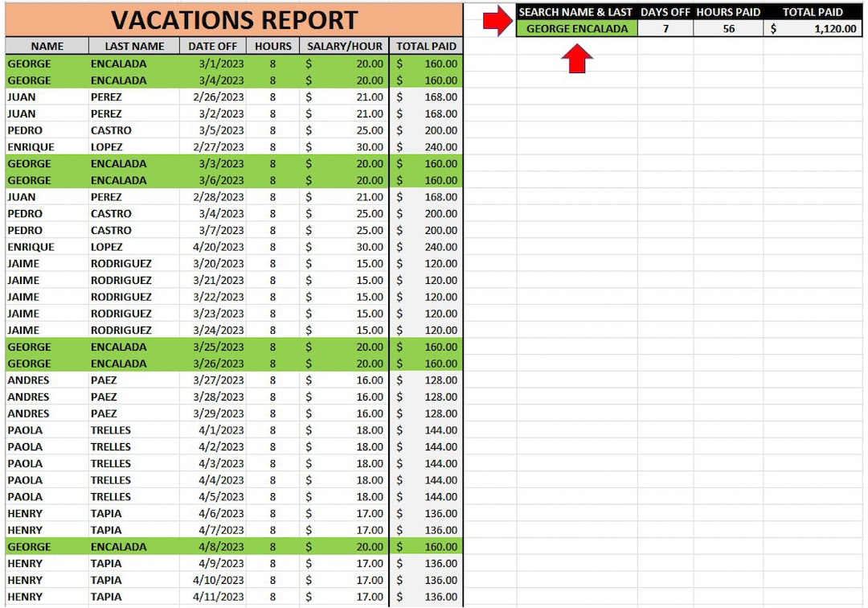Screen dimensions: 868x608
Task: Select the VACATIONS REPORT title banner
Action: tap(233, 20)
